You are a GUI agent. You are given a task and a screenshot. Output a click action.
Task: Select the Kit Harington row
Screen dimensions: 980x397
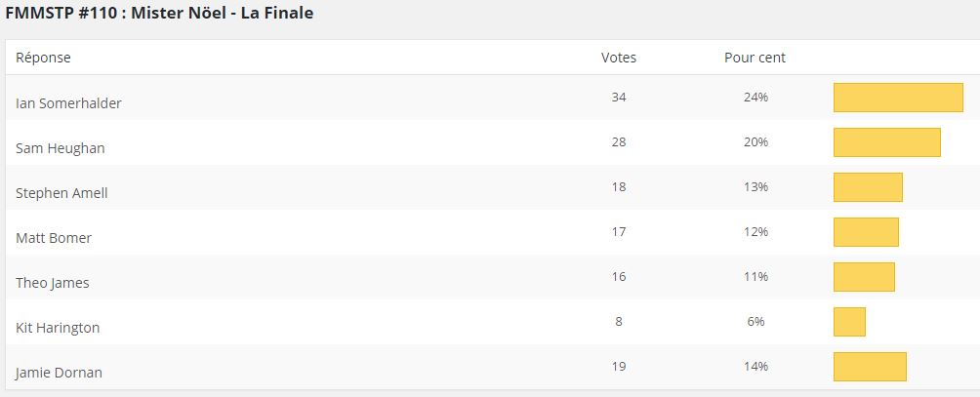(58, 327)
